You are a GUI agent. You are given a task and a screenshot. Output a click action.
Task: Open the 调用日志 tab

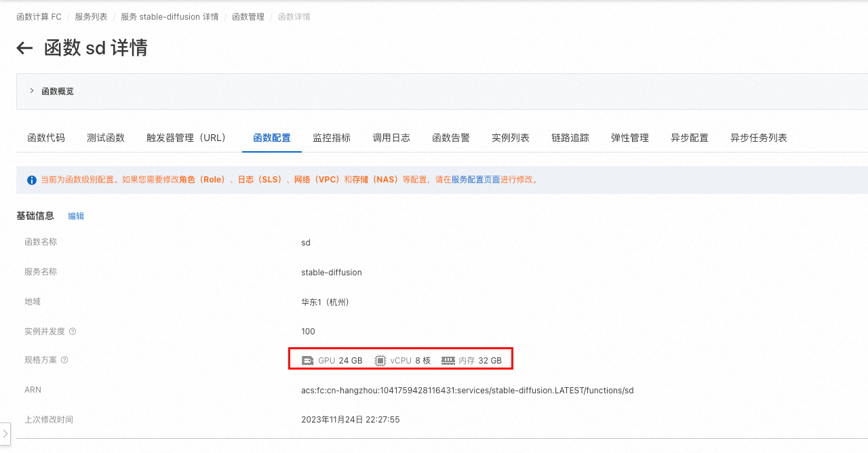(x=391, y=138)
